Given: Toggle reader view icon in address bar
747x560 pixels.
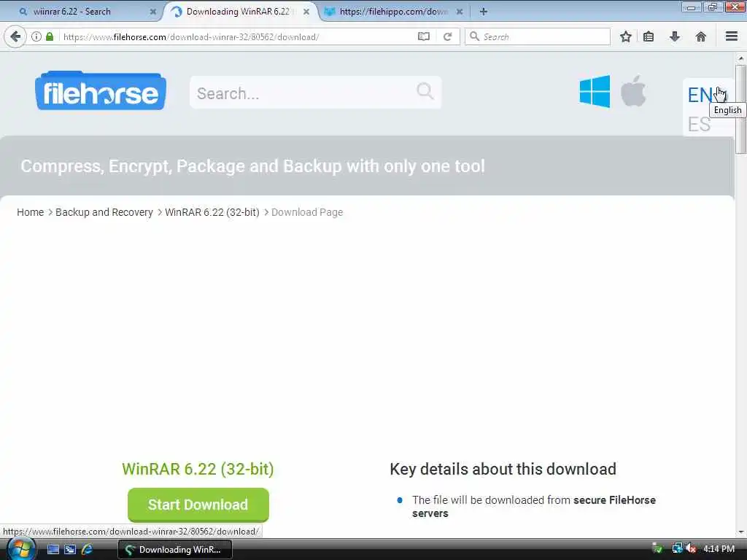Looking at the screenshot, I should (x=424, y=36).
